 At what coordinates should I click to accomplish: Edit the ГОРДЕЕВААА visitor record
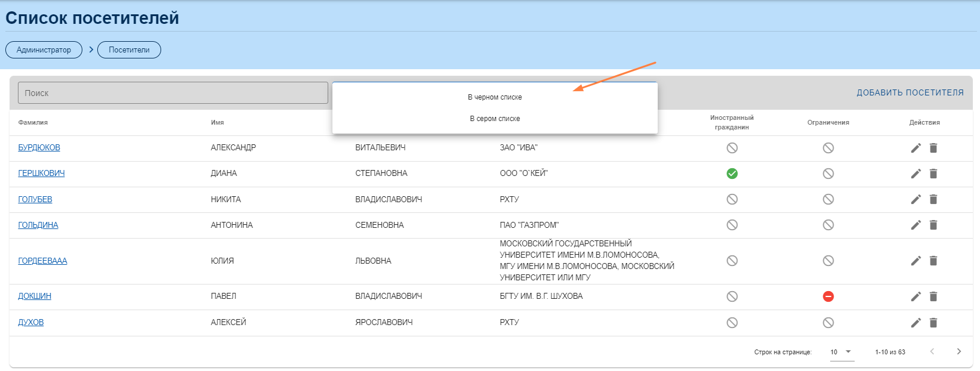click(916, 261)
